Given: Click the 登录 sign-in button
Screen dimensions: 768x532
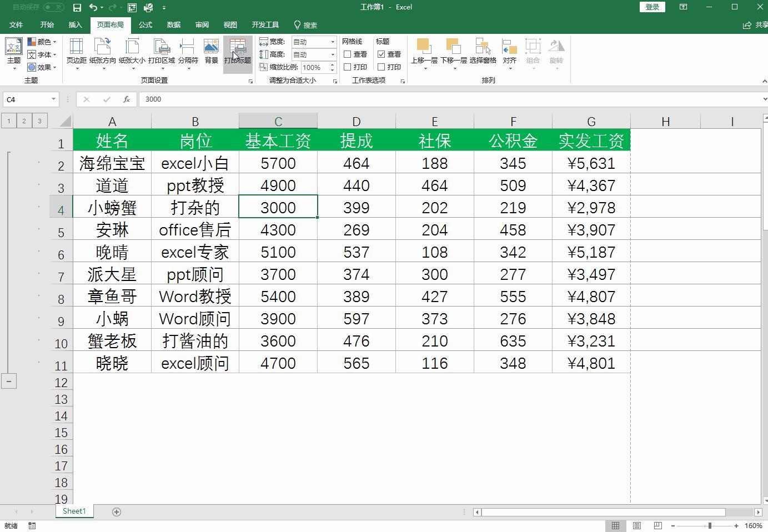Looking at the screenshot, I should [x=652, y=7].
